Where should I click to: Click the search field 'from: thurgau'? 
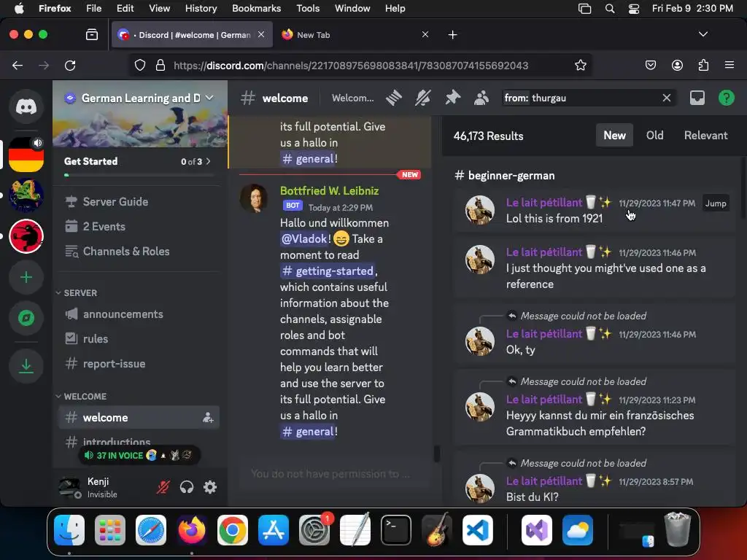click(x=589, y=98)
